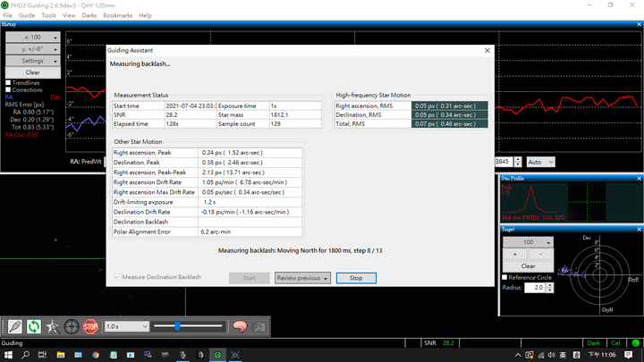Toggle the Reference Circle checkbox
This screenshot has width=644, height=362.
tap(504, 277)
